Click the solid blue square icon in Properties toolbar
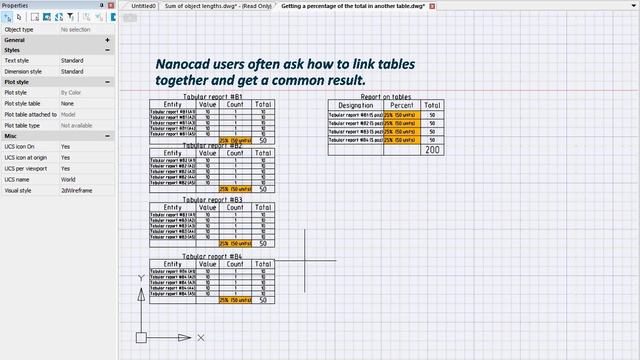The width and height of the screenshot is (640, 360). tap(47, 17)
